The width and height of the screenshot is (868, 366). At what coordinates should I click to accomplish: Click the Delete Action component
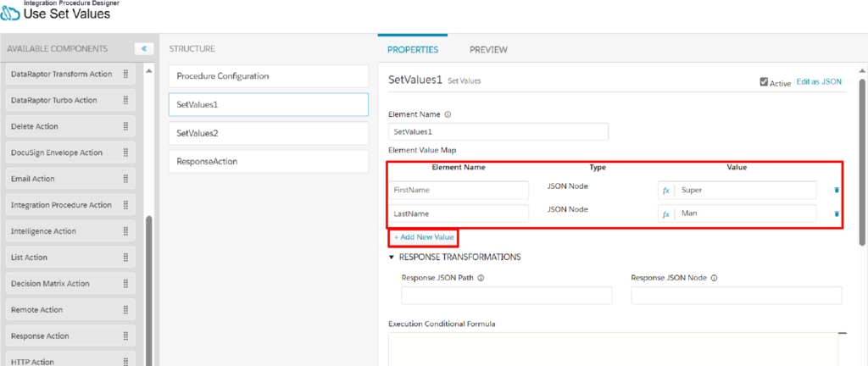[70, 126]
